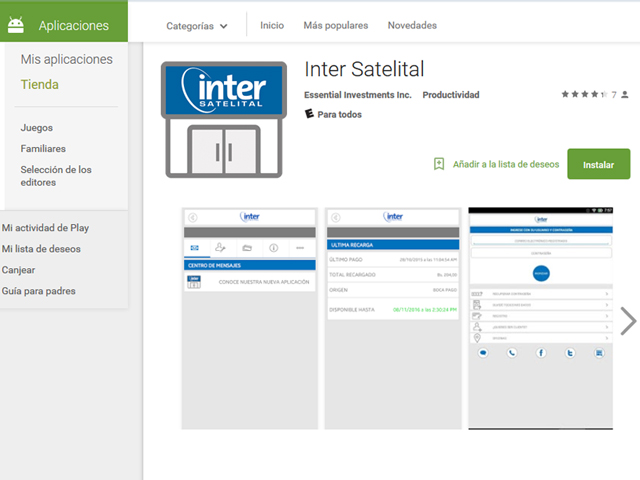
Task: Open the Productividad category link
Action: coord(451,95)
